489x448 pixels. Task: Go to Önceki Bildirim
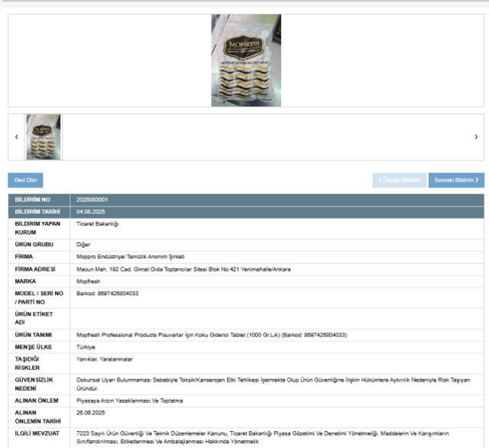click(x=399, y=180)
